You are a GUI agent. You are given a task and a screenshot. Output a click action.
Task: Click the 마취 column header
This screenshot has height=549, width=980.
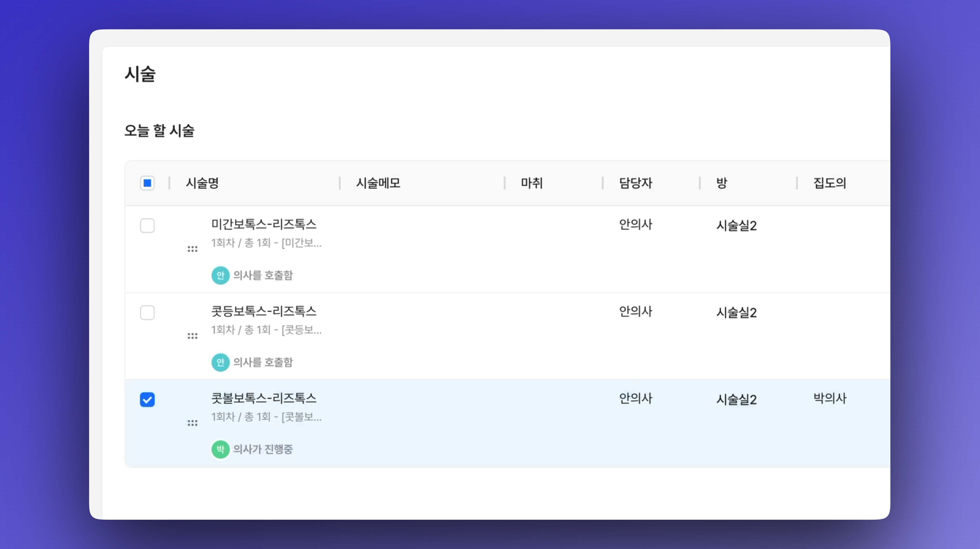pyautogui.click(x=532, y=183)
